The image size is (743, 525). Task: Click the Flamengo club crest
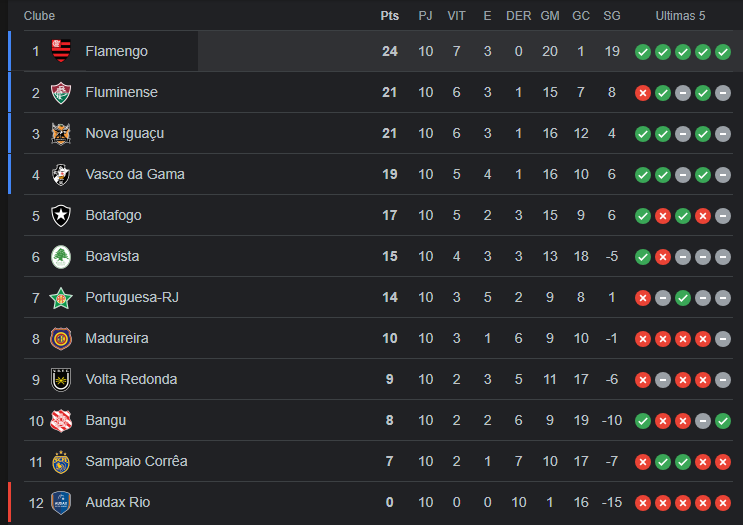pyautogui.click(x=61, y=51)
